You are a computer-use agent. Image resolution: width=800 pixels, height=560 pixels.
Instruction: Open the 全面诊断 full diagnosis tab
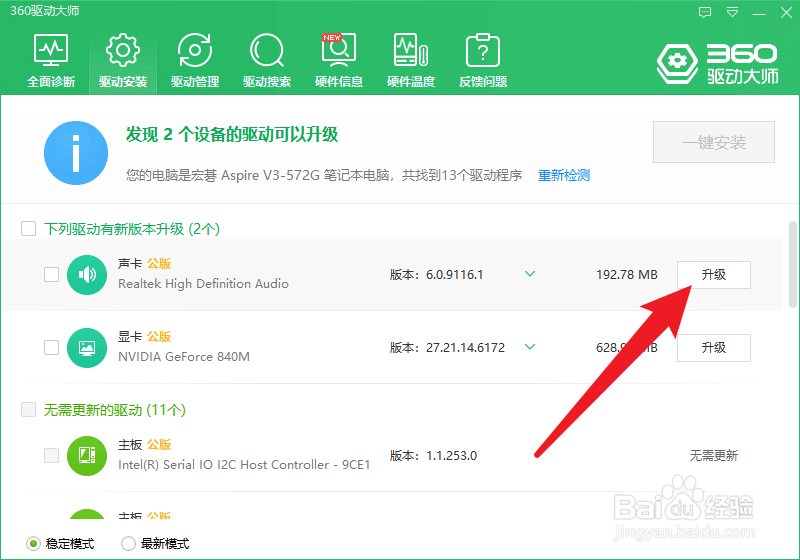51,61
